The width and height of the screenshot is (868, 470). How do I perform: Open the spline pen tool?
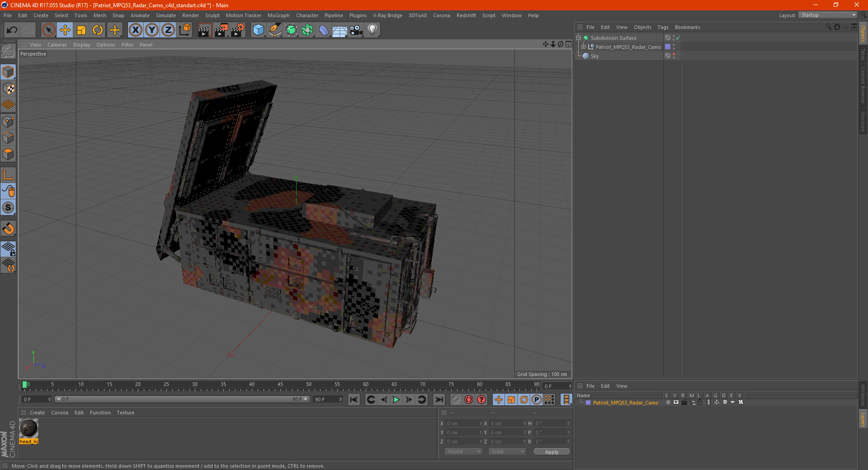[275, 30]
